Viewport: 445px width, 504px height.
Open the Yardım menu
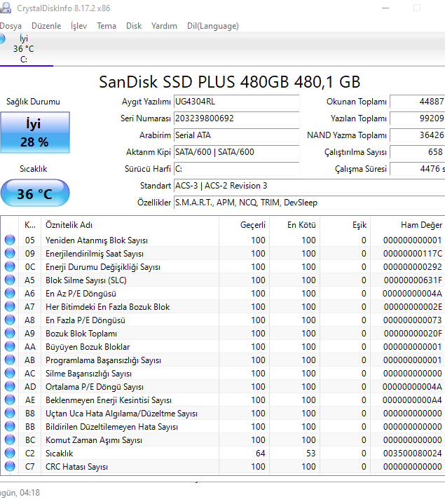pos(164,26)
